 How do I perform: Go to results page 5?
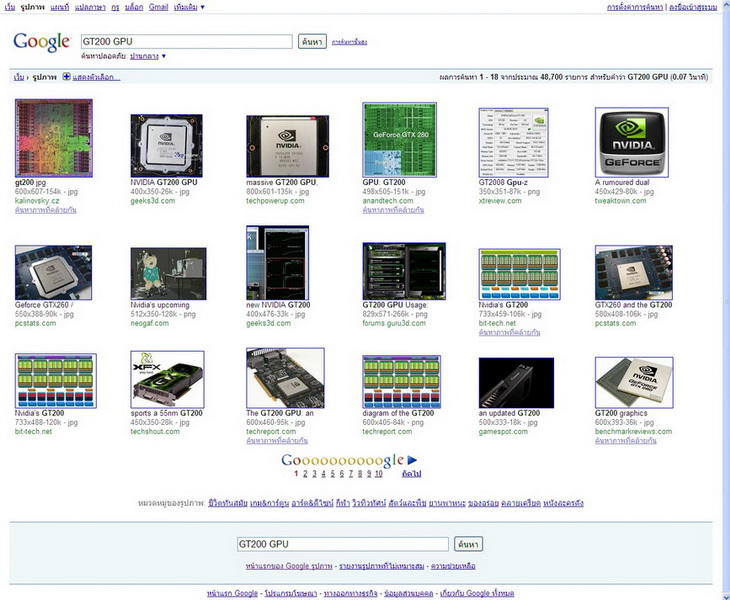pyautogui.click(x=332, y=473)
